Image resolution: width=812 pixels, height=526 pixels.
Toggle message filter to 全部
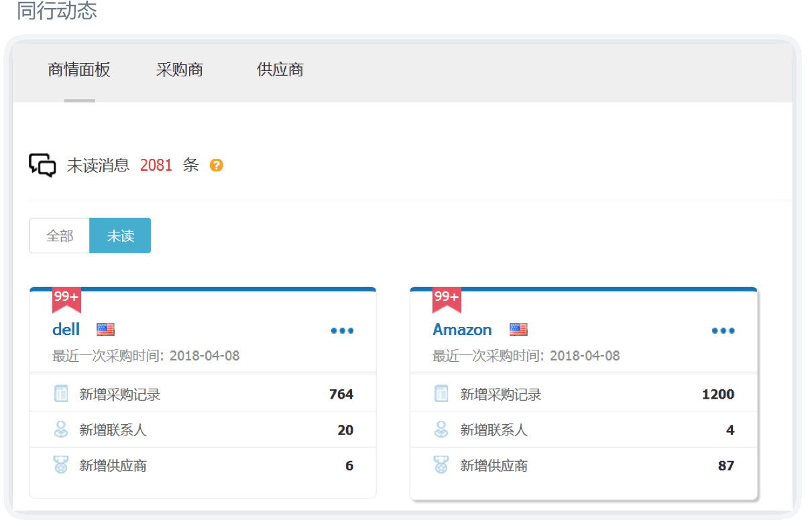(x=60, y=236)
